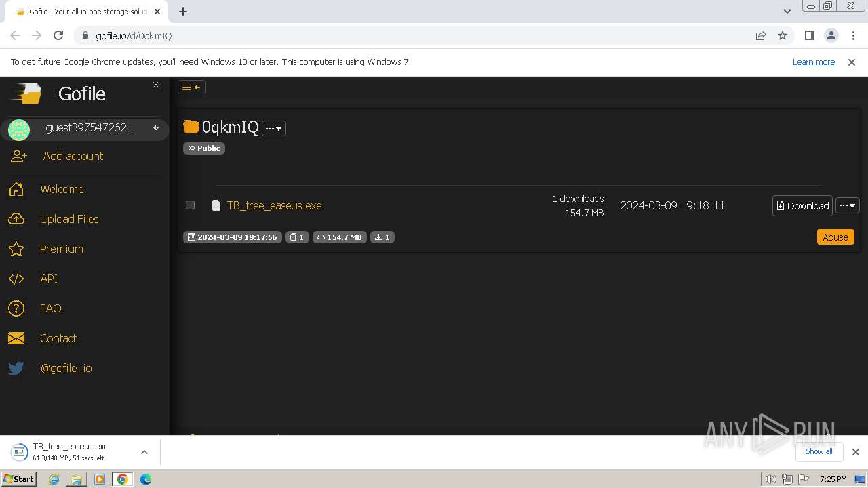Click the API code brackets icon

click(16, 279)
